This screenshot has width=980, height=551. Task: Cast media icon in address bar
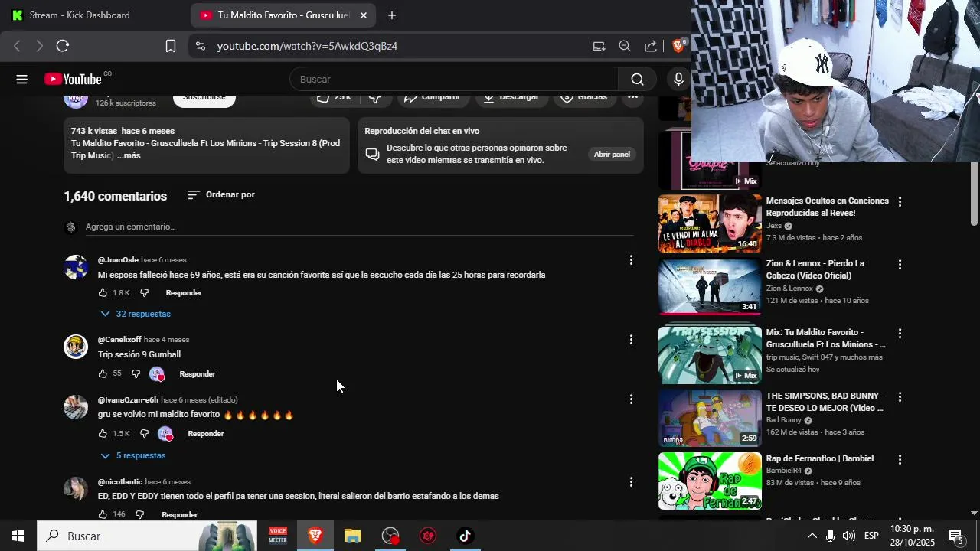(599, 46)
